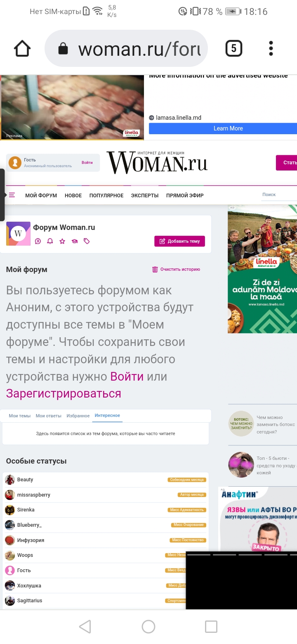297x644 pixels.
Task: Switch to the Мои темы tab
Action: click(x=20, y=416)
